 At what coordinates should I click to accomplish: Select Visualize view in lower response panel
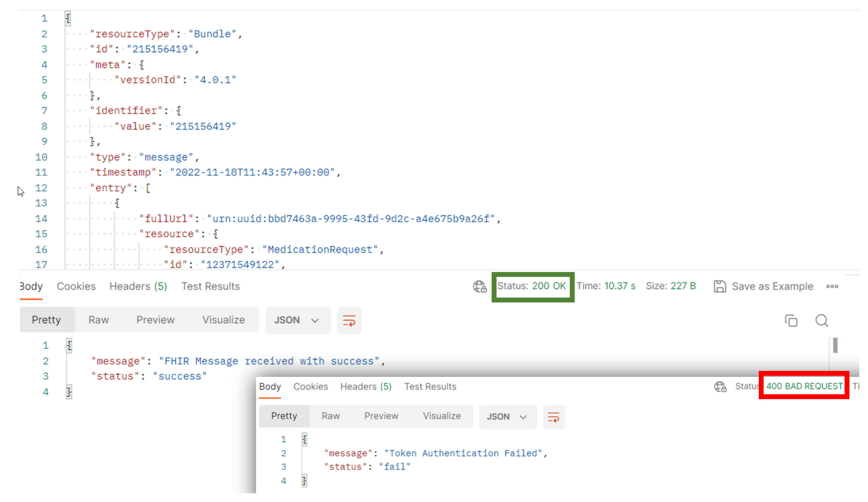(x=442, y=416)
